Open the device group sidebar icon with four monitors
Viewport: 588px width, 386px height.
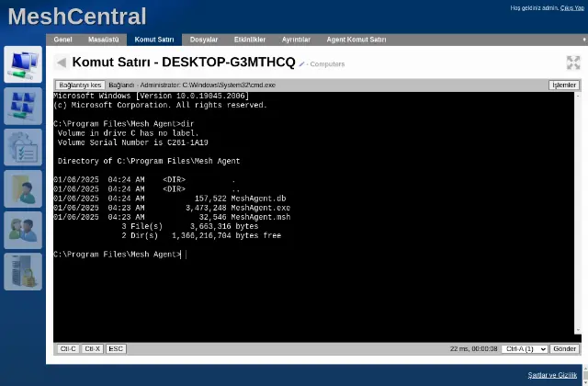[23, 106]
